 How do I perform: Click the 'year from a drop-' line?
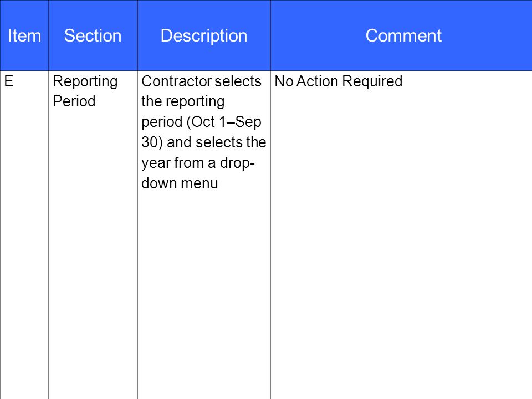click(198, 163)
